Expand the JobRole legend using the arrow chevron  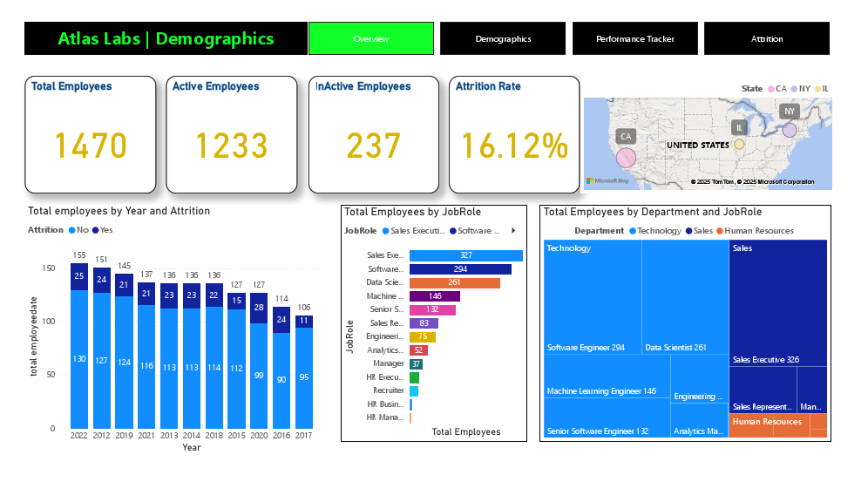514,230
